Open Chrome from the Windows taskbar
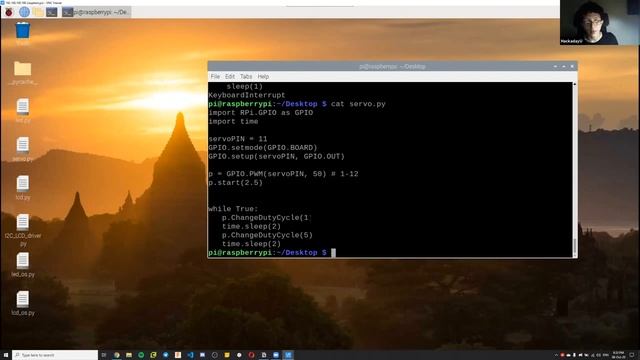The width and height of the screenshot is (640, 360). click(117, 355)
